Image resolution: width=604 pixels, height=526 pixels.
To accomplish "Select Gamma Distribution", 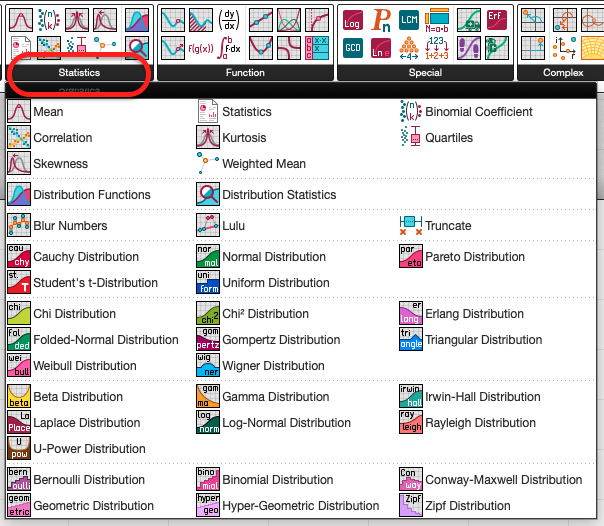I will coord(263,397).
